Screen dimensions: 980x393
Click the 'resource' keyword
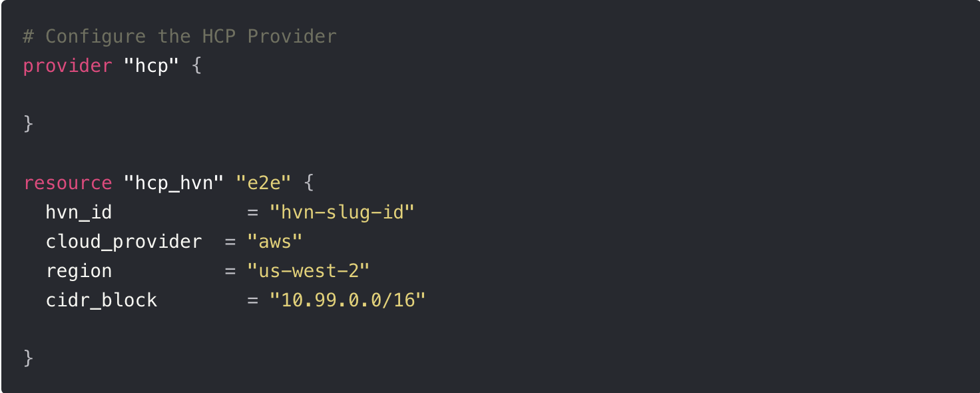(x=67, y=183)
